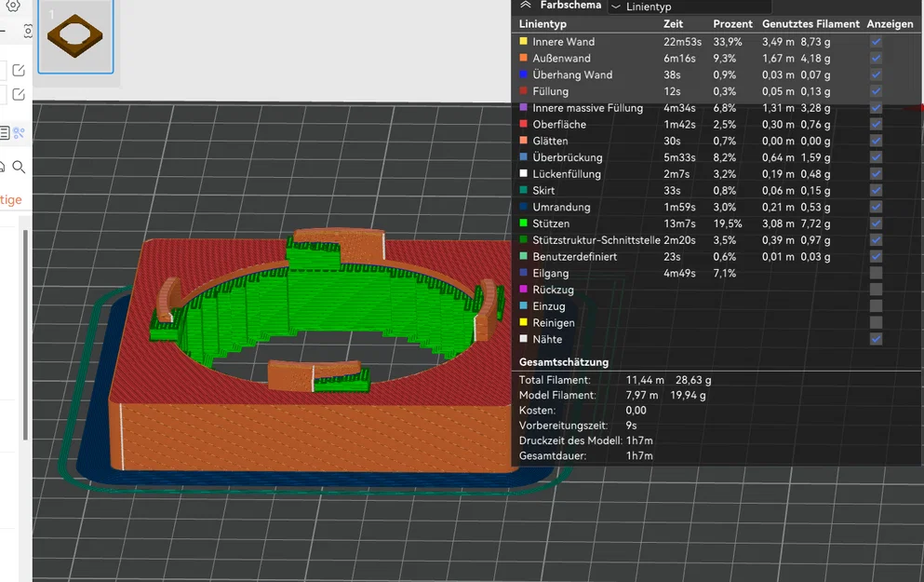The height and width of the screenshot is (582, 924).
Task: Click the bracketed focus icon below the gear
Action: click(x=28, y=32)
